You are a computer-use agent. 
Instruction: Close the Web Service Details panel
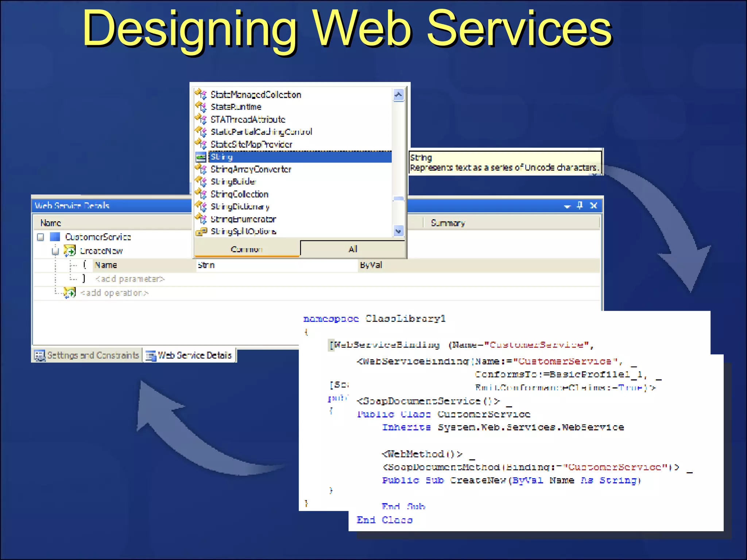(593, 206)
